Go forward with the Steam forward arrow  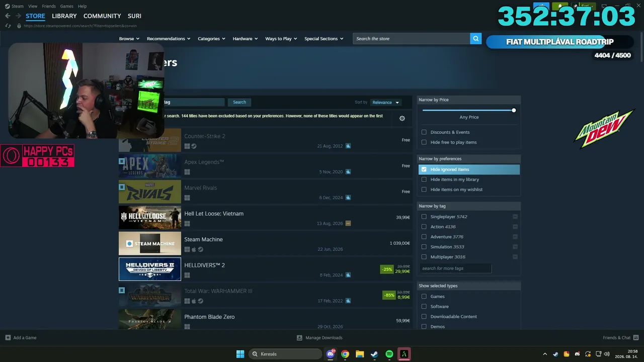click(x=19, y=16)
